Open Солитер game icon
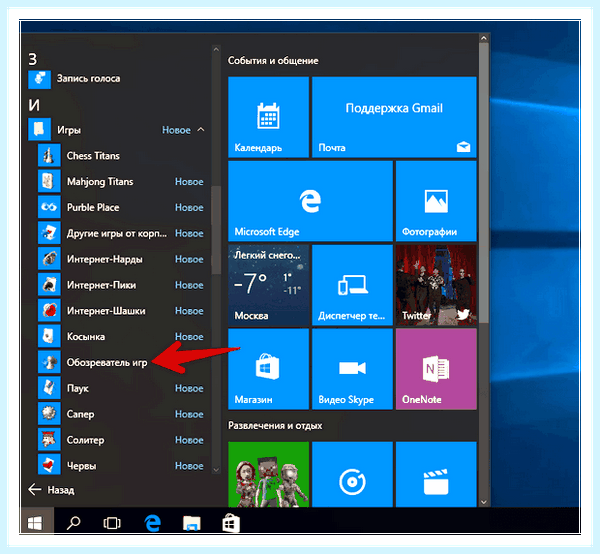The width and height of the screenshot is (600, 554). pyautogui.click(x=49, y=440)
